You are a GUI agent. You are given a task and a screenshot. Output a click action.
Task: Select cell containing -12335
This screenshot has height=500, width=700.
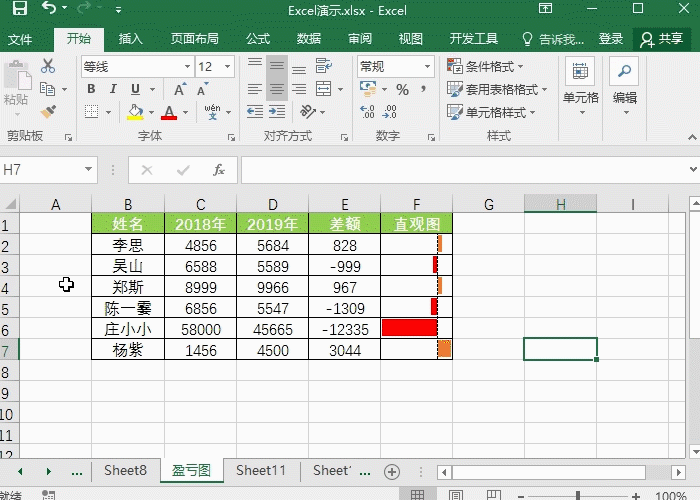coord(345,329)
